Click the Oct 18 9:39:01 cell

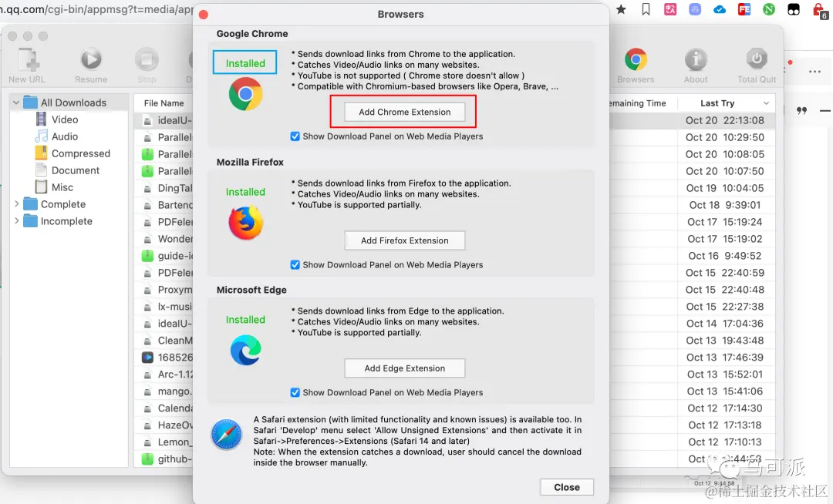(x=724, y=205)
